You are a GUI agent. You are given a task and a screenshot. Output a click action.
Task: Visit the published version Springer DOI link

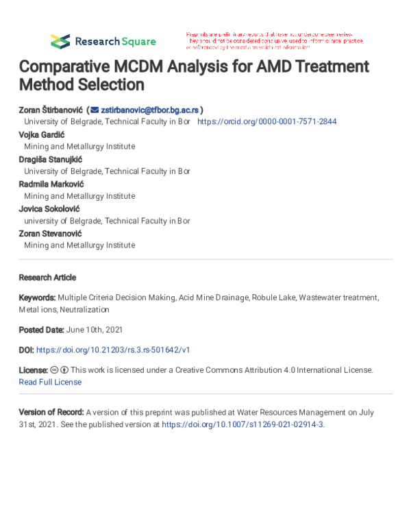click(x=242, y=424)
